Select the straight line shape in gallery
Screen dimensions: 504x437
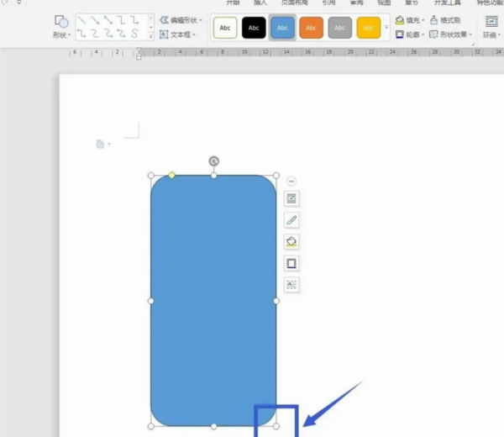(x=82, y=21)
